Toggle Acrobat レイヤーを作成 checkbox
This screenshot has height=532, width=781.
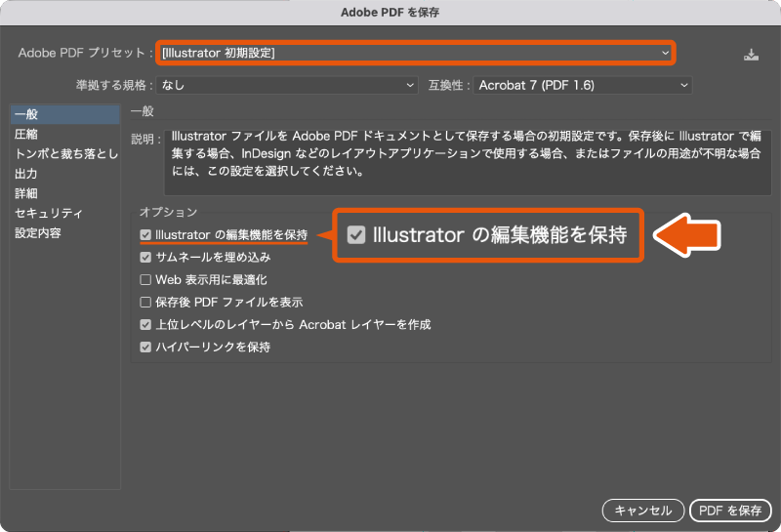coord(145,325)
